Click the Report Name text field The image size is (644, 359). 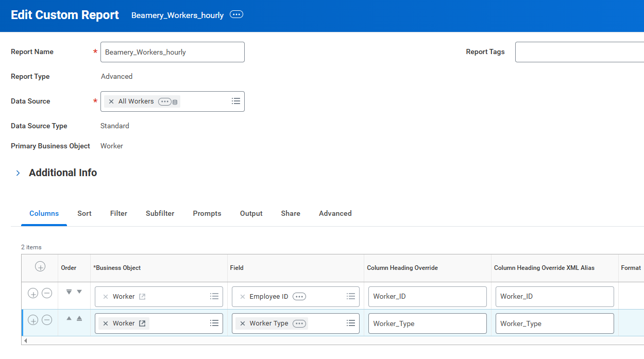[x=172, y=52]
